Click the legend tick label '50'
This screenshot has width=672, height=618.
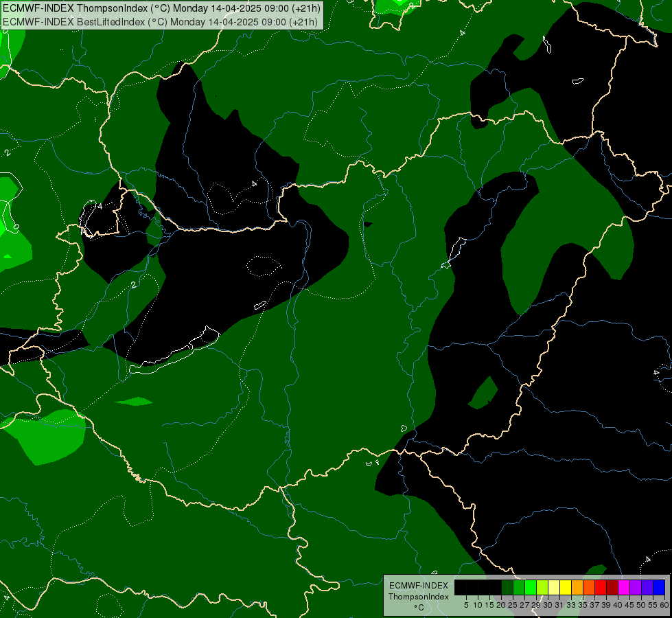642,605
